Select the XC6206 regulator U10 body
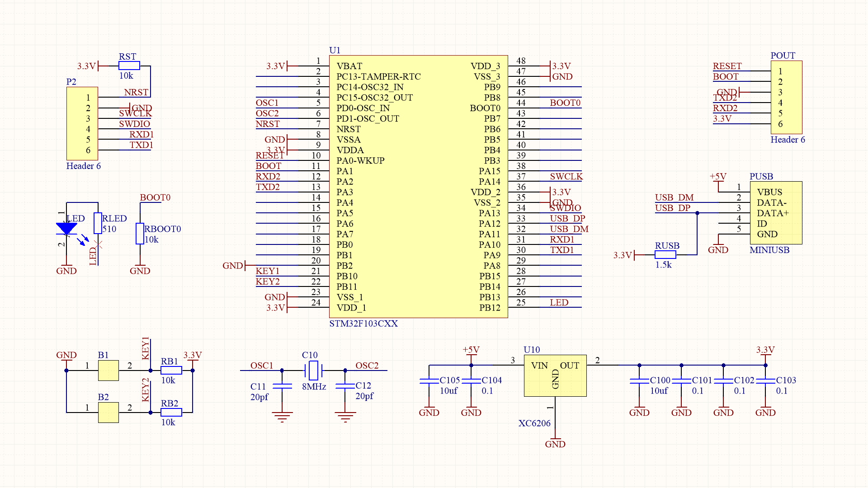 (555, 376)
